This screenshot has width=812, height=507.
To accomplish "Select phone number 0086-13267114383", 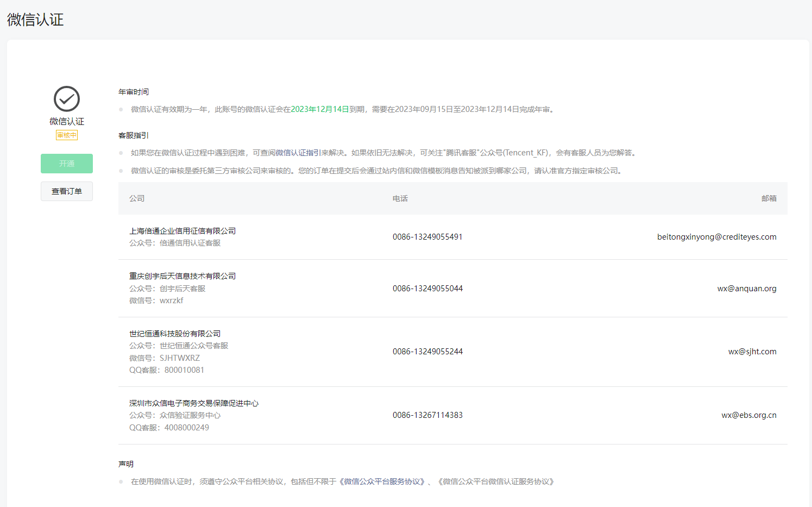I will (x=428, y=415).
